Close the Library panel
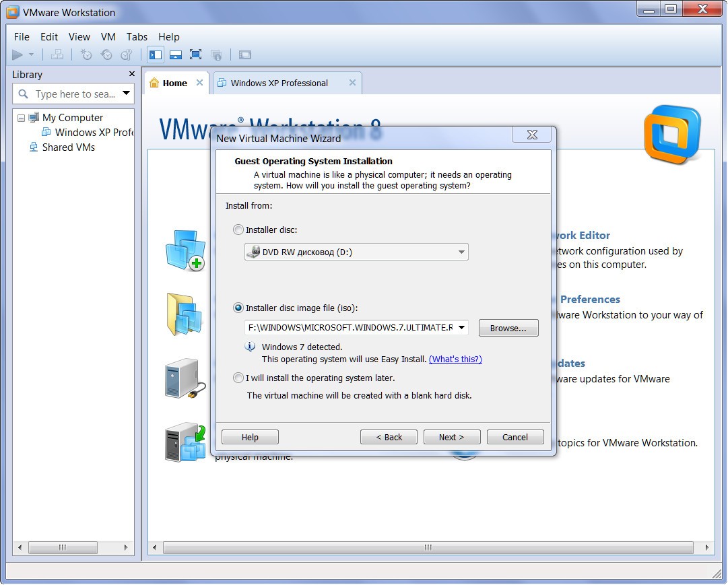Viewport: 728px width, 585px height. (x=132, y=74)
